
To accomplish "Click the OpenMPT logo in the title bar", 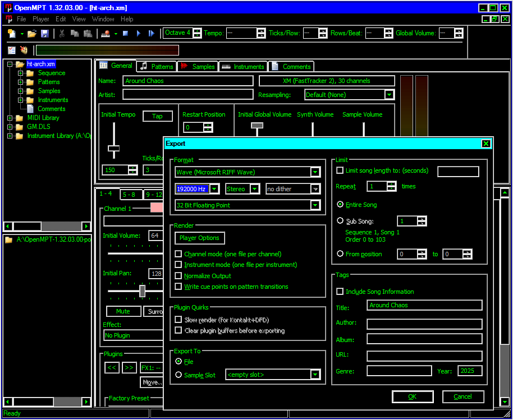I will coord(8,8).
